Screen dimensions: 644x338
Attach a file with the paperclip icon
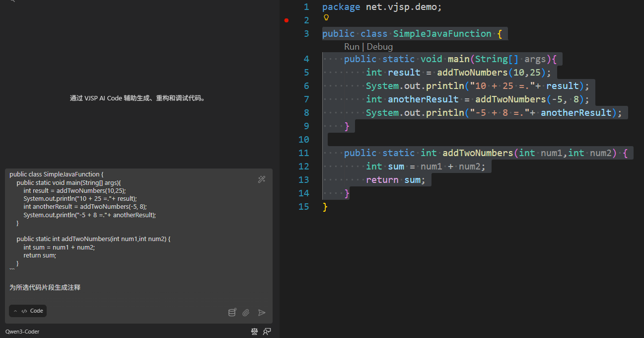tap(246, 313)
